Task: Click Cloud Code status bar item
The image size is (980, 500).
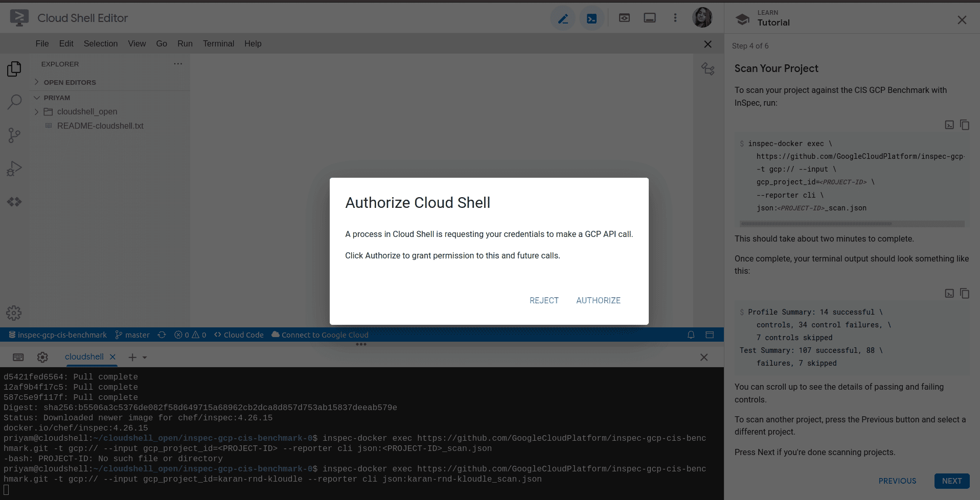Action: (239, 335)
